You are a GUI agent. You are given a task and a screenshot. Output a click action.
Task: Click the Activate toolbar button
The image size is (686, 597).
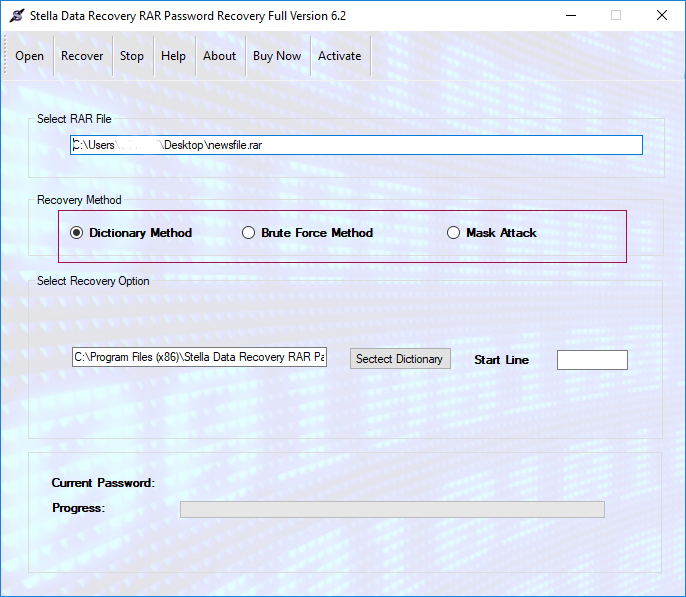pos(340,56)
